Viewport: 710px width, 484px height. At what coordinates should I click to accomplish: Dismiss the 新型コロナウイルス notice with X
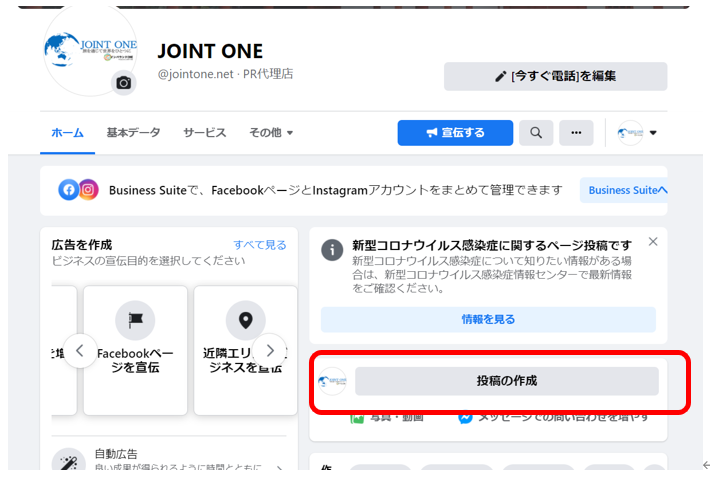653,241
